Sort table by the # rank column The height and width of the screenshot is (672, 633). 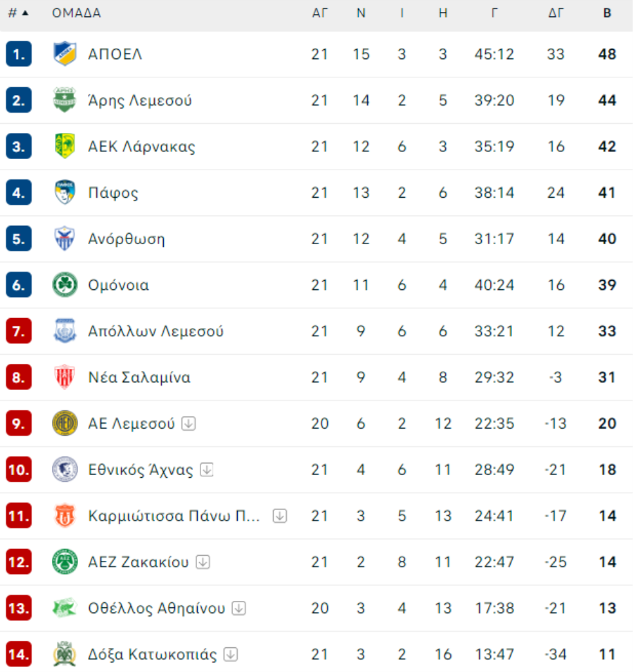(x=18, y=13)
